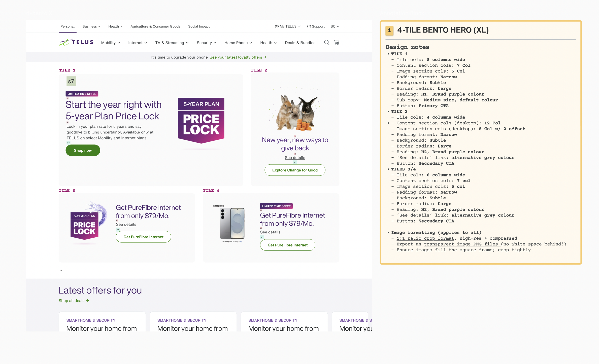Expand the Mobility dropdown menu
The width and height of the screenshot is (599, 364).
tap(111, 43)
